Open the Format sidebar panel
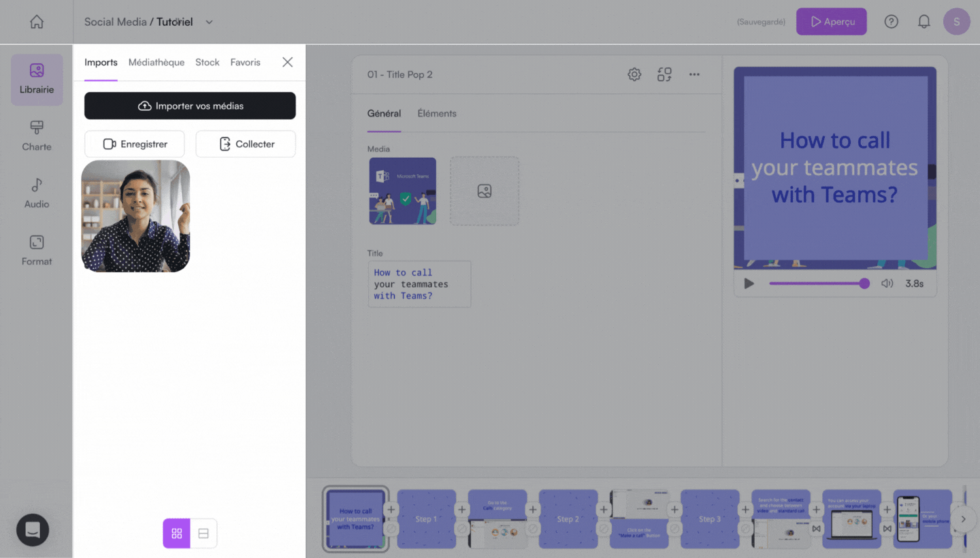 [x=37, y=250]
